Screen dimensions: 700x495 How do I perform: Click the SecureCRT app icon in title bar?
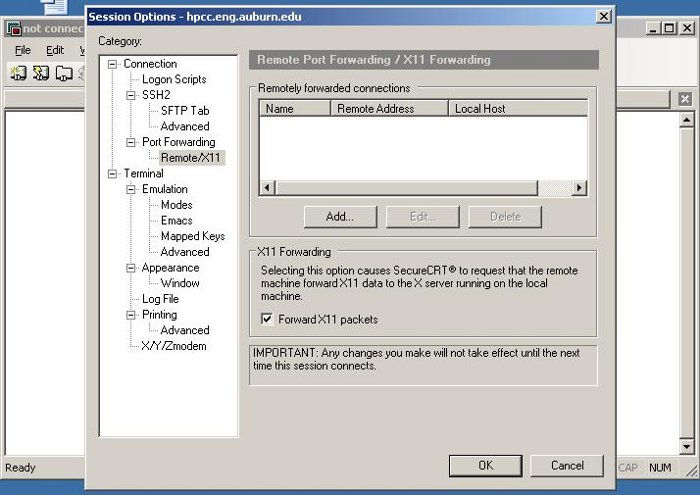click(14, 29)
